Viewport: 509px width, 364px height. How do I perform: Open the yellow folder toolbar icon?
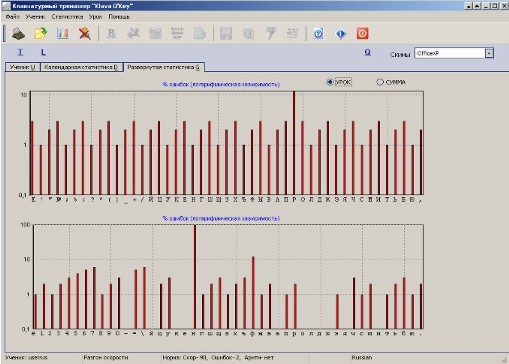(41, 33)
